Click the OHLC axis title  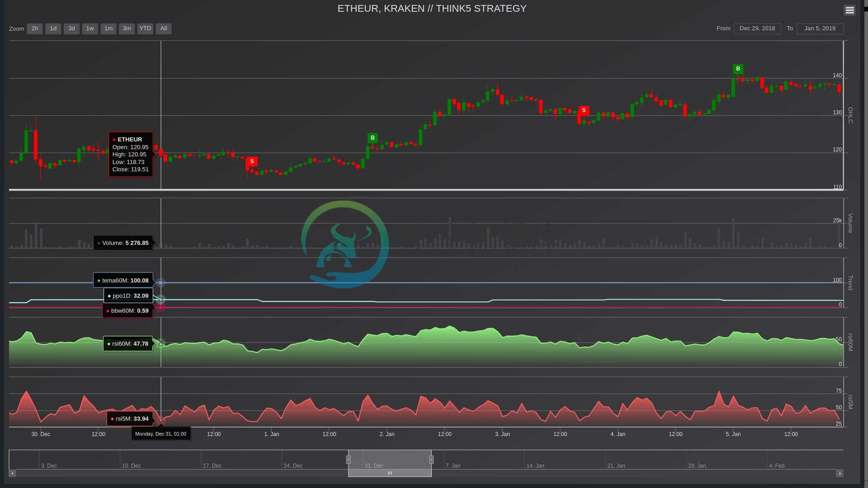click(850, 115)
